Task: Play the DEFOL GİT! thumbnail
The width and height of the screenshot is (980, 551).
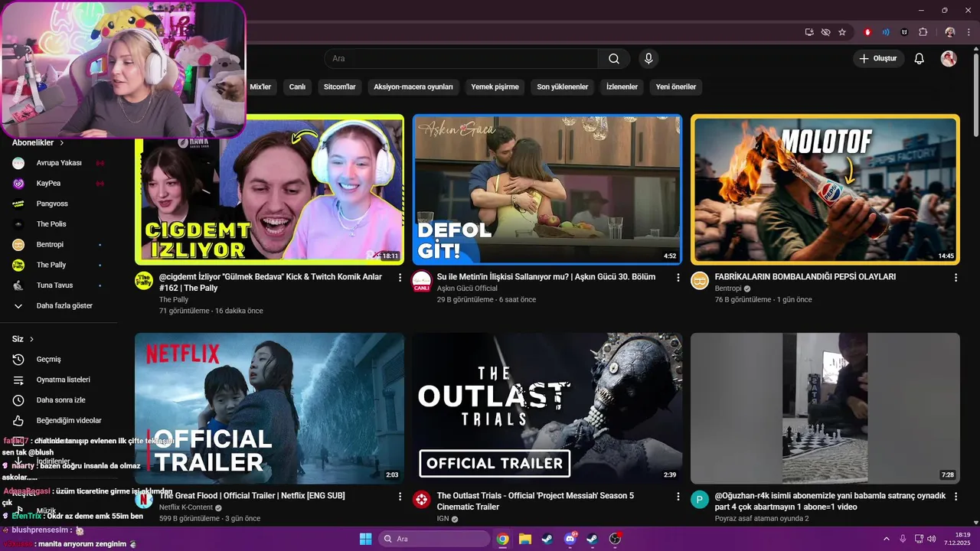Action: click(x=547, y=189)
